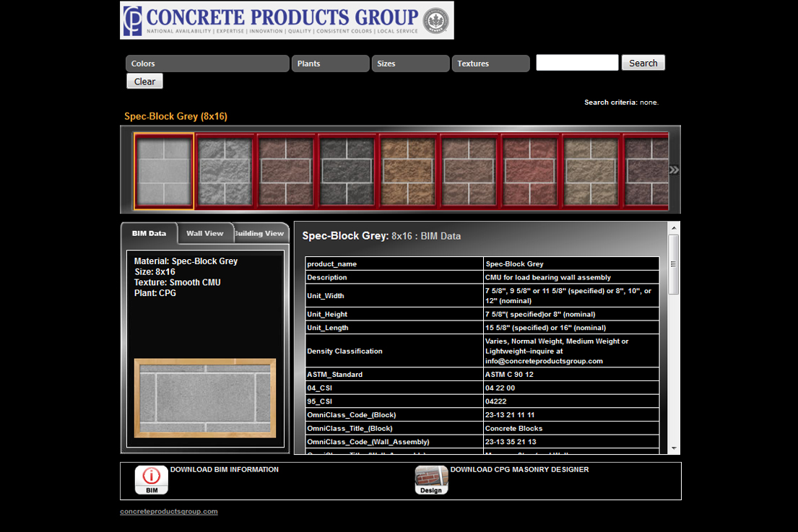Click the 'Texture: Smooth CMU' text
The width and height of the screenshot is (798, 532).
[177, 282]
